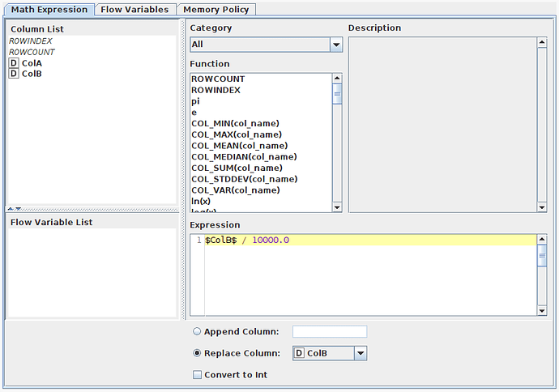Viewport: 559px width, 392px height.
Task: Select COL_MIN(col_name) function
Action: click(x=235, y=123)
